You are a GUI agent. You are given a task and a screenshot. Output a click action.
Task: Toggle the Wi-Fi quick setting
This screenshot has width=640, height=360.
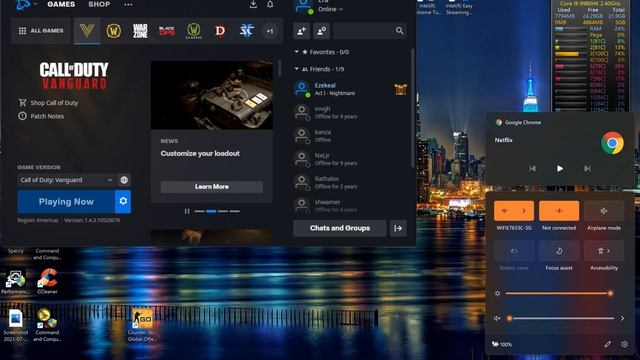click(504, 211)
